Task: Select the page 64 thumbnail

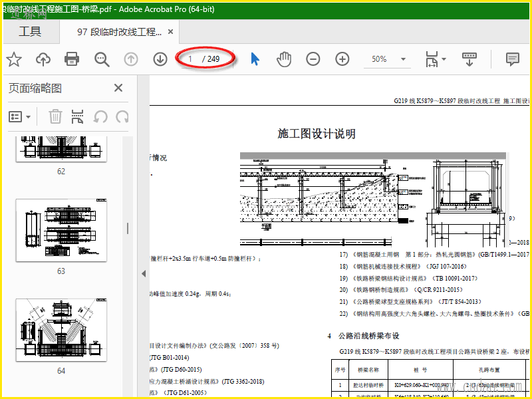Action: [x=61, y=330]
